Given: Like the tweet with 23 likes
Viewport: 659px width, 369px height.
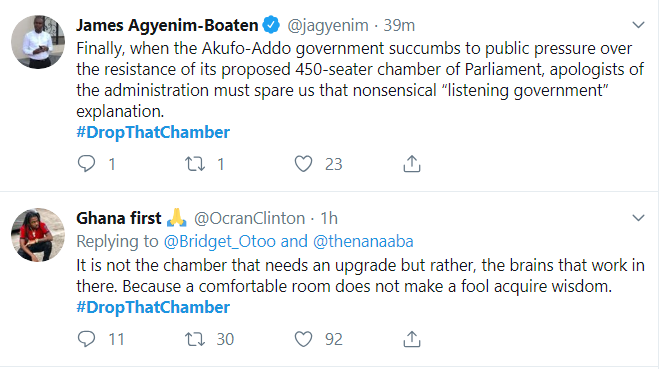Looking at the screenshot, I should coord(303,163).
